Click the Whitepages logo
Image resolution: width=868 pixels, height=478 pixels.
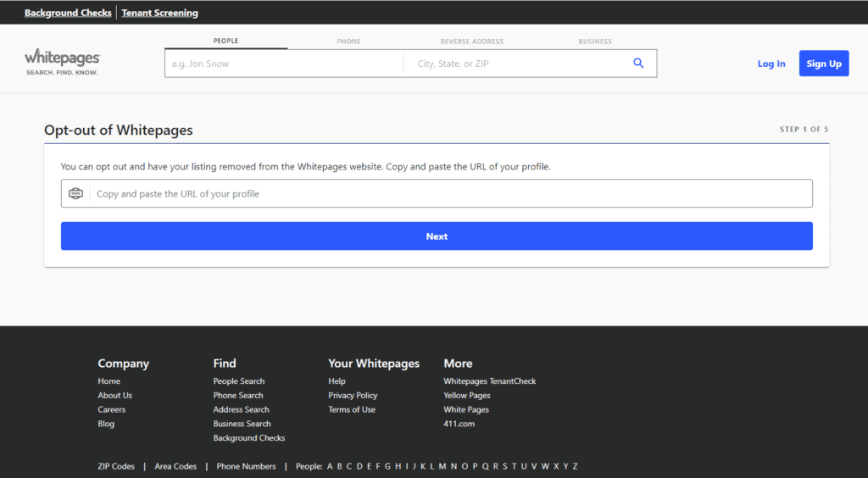pos(63,62)
